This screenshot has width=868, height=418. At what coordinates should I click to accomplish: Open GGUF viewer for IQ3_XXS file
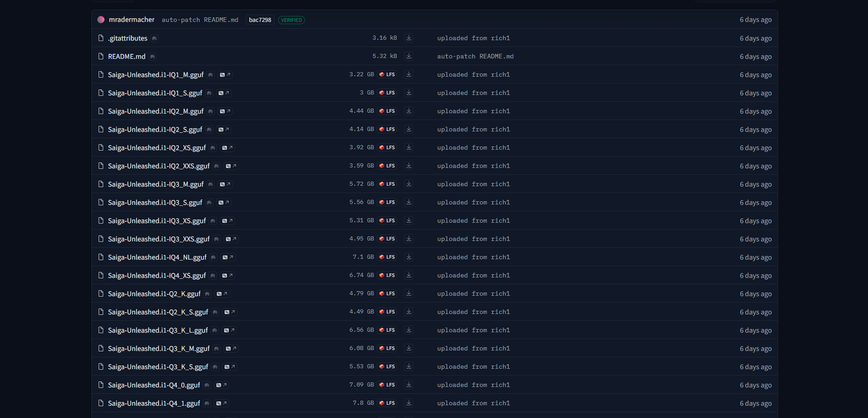(x=231, y=239)
